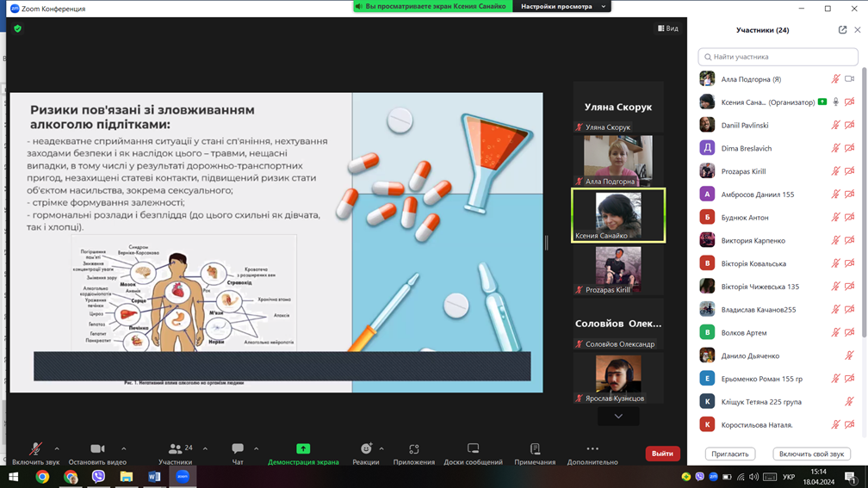Viewport: 868px width, 488px height.
Task: Click the УКР language indicator
Action: tap(789, 477)
